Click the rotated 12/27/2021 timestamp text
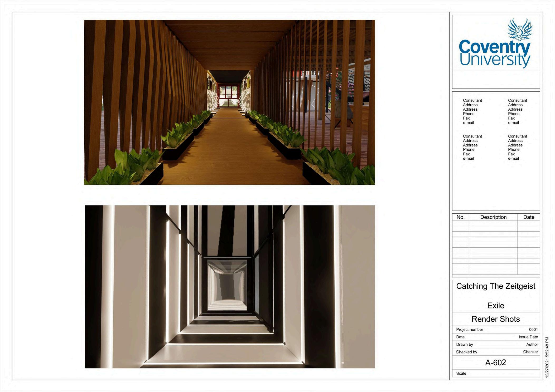This screenshot has width=555, height=392. pyautogui.click(x=547, y=357)
